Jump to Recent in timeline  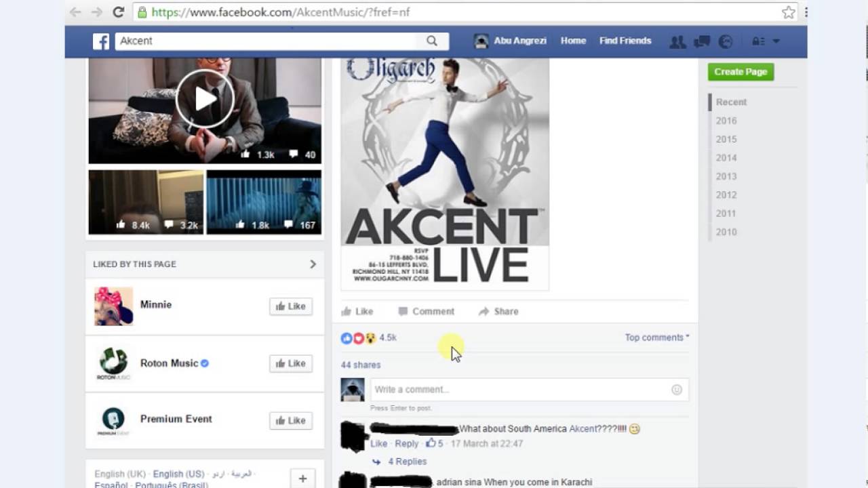tap(731, 102)
